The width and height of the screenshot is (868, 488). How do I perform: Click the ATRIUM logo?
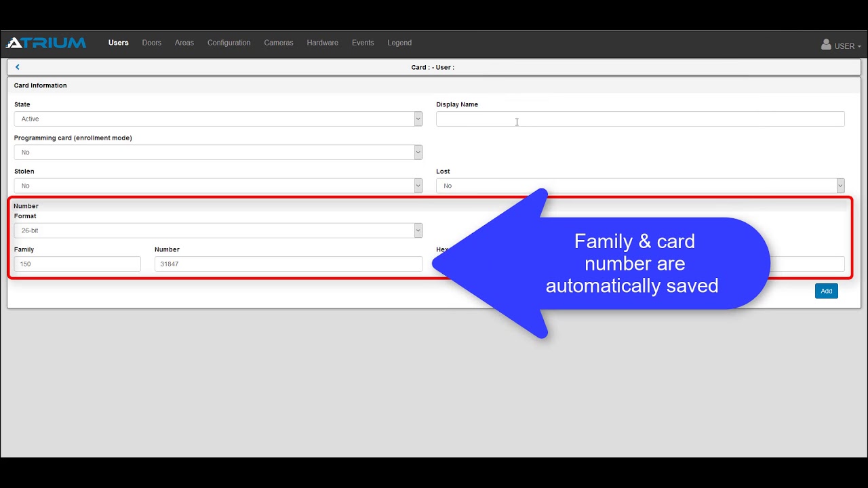point(46,43)
